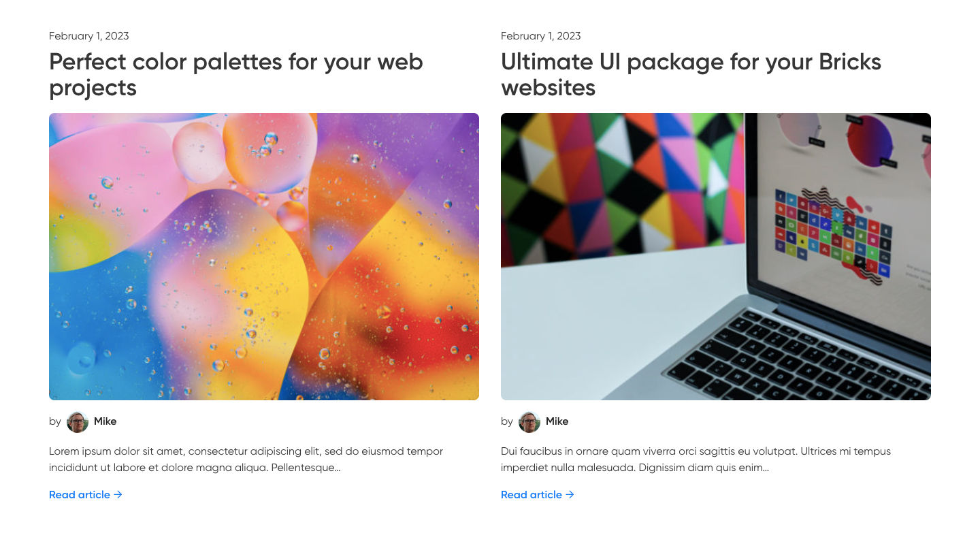Click the arrow icon after the first Read article
The height and width of the screenshot is (533, 980).
118,495
